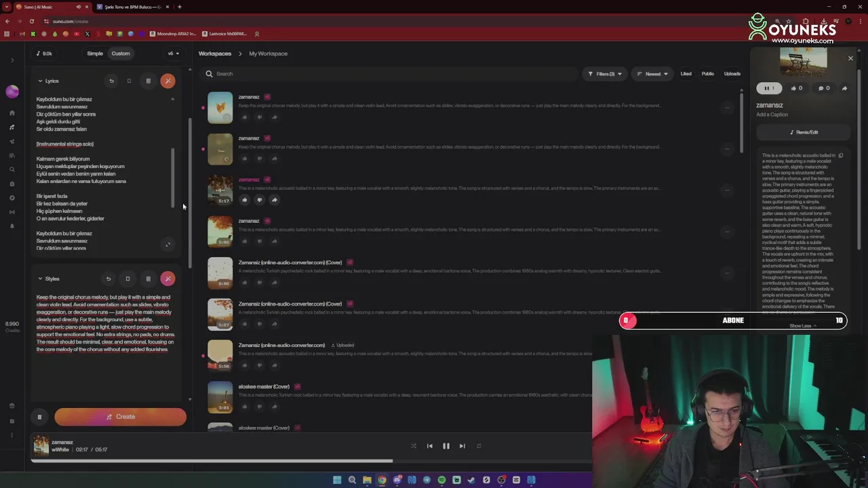
Task: Open the notifications bell sidebar icon
Action: 12,226
